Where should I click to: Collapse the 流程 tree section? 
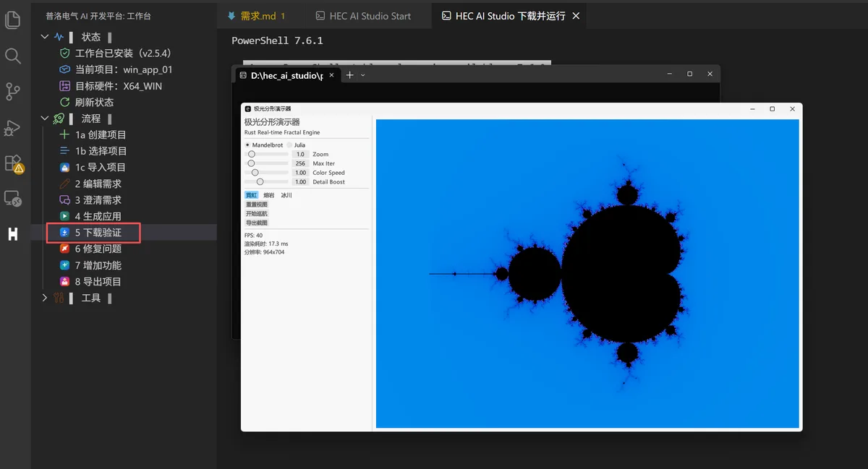coord(45,119)
